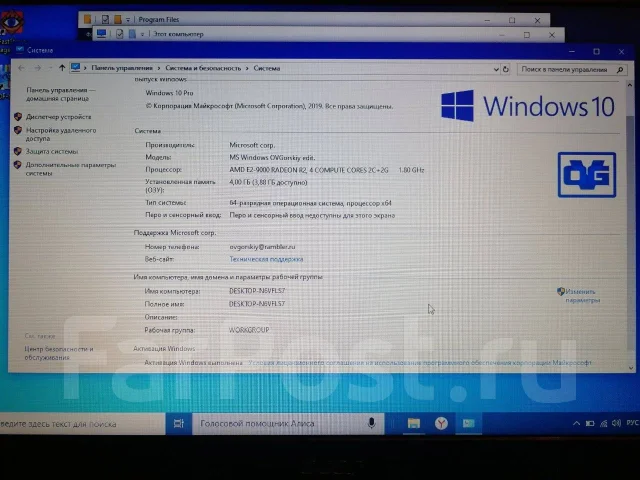The height and width of the screenshot is (480, 640).
Task: Go up one level with up arrow
Action: 62,68
